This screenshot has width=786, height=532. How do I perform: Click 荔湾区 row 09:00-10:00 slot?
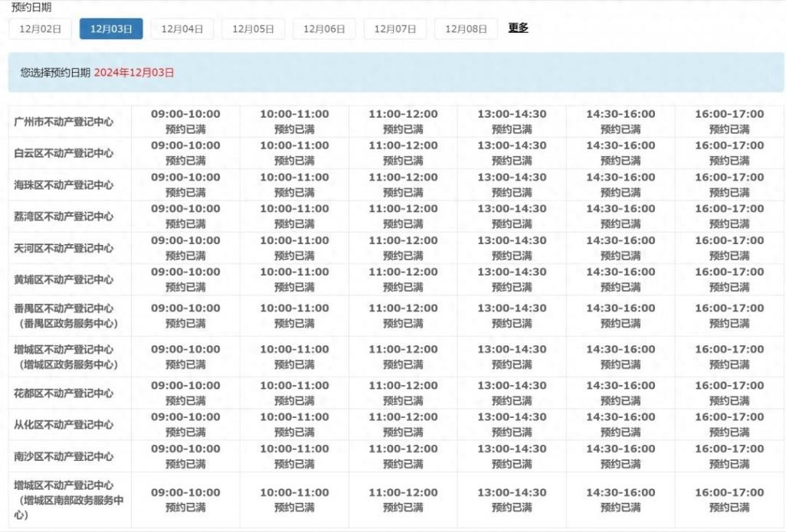point(185,216)
